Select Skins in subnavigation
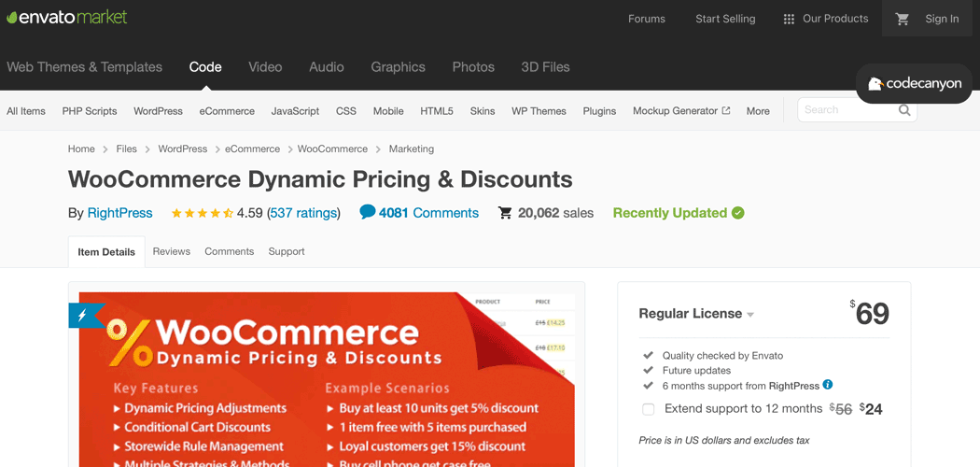Screen dimensions: 980x467 tap(483, 111)
